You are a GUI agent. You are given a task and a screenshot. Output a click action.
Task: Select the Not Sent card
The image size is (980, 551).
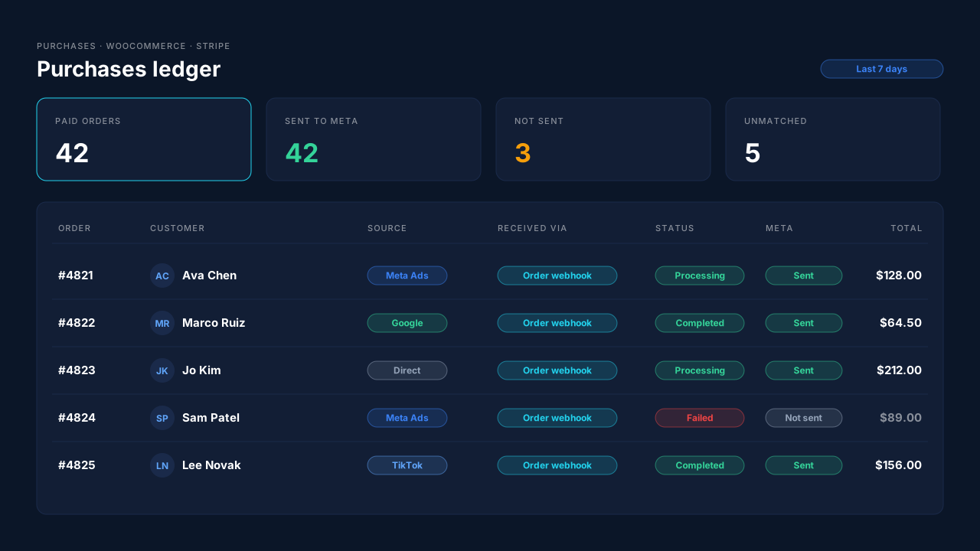tap(603, 139)
